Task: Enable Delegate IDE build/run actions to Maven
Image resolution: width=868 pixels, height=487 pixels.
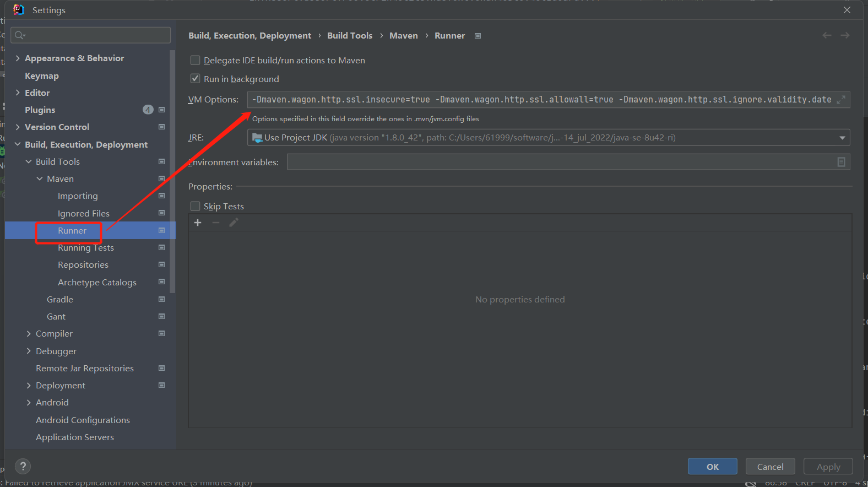Action: coord(195,60)
